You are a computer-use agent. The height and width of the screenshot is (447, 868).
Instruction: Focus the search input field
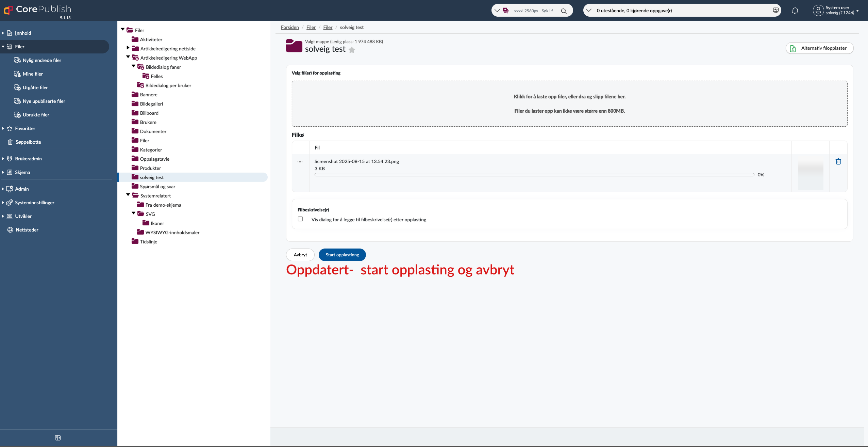(x=534, y=11)
